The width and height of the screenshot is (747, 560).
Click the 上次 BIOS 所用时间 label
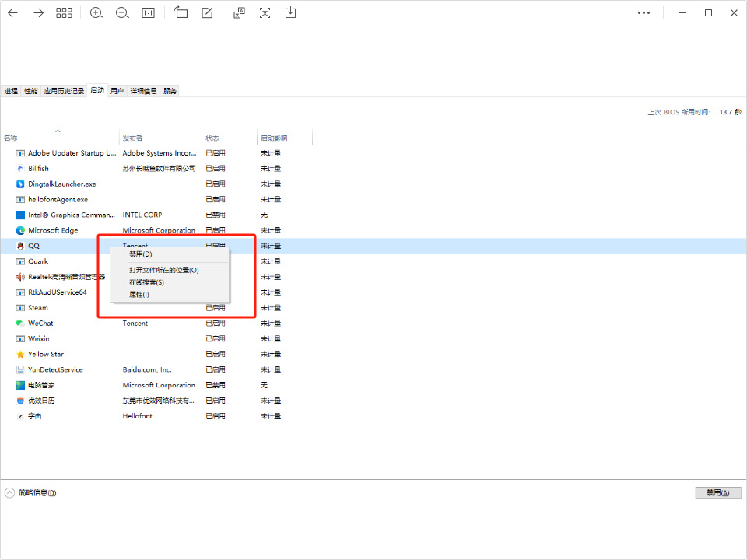pyautogui.click(x=679, y=112)
